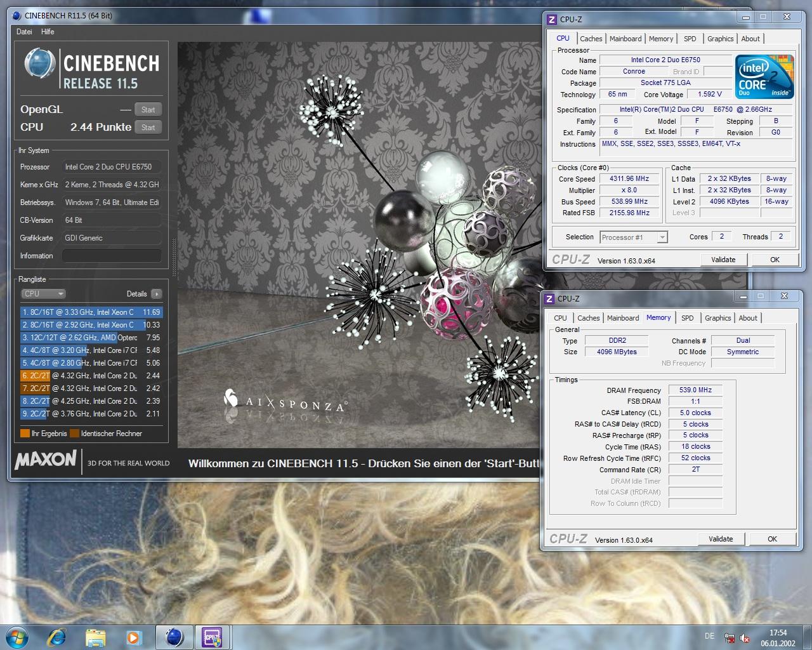
Task: Click the Cinebench sphere logo icon
Action: coord(40,64)
